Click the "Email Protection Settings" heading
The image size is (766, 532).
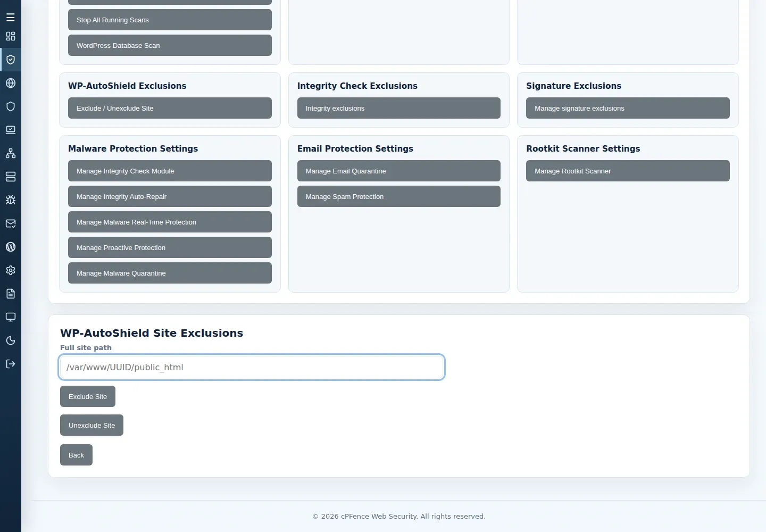(x=355, y=149)
